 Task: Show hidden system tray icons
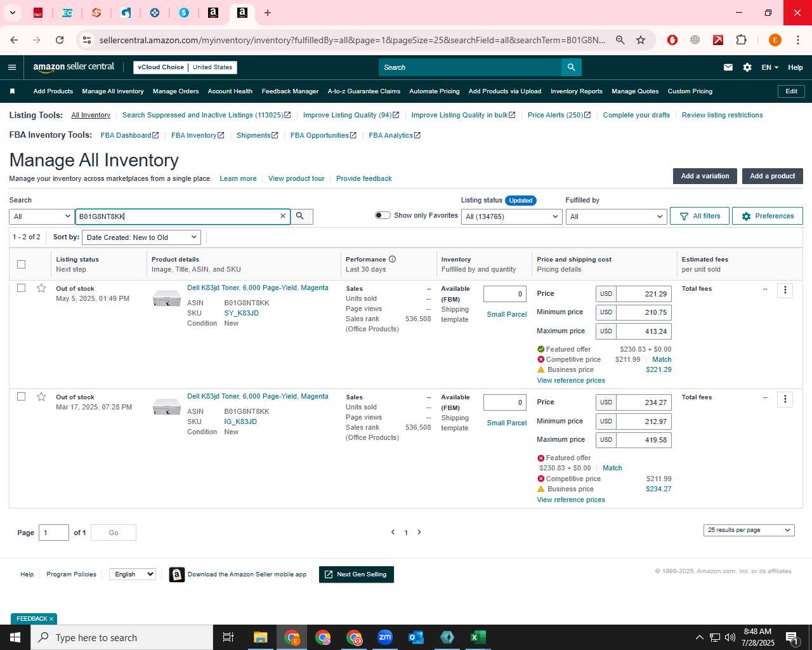699,637
